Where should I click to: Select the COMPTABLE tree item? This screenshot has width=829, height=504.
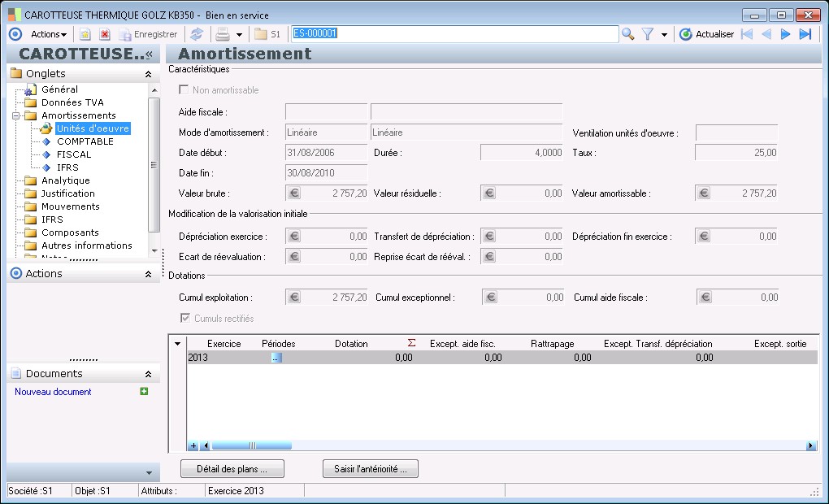click(x=85, y=141)
